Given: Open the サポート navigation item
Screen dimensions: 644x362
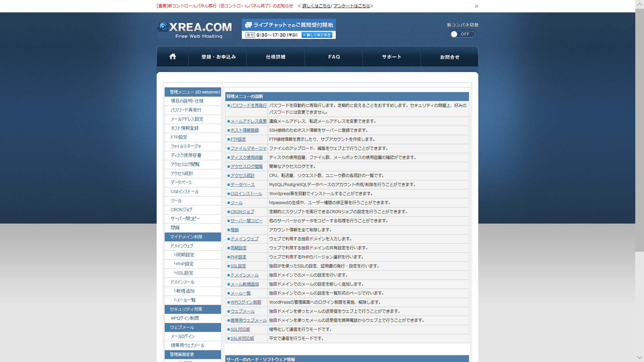Looking at the screenshot, I should 391,57.
